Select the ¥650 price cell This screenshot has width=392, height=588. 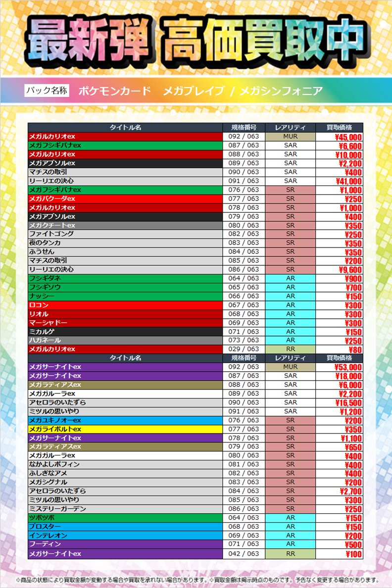[x=339, y=447]
